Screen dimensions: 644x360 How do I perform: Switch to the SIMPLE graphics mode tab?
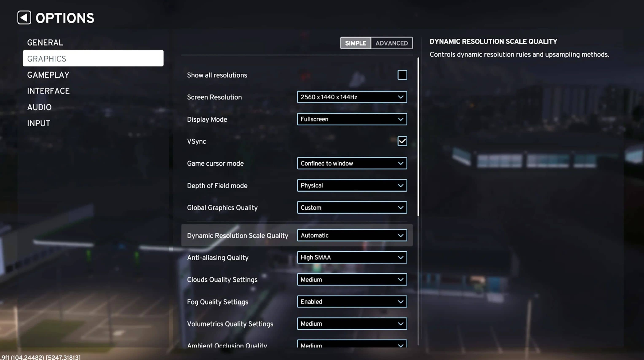pyautogui.click(x=355, y=42)
